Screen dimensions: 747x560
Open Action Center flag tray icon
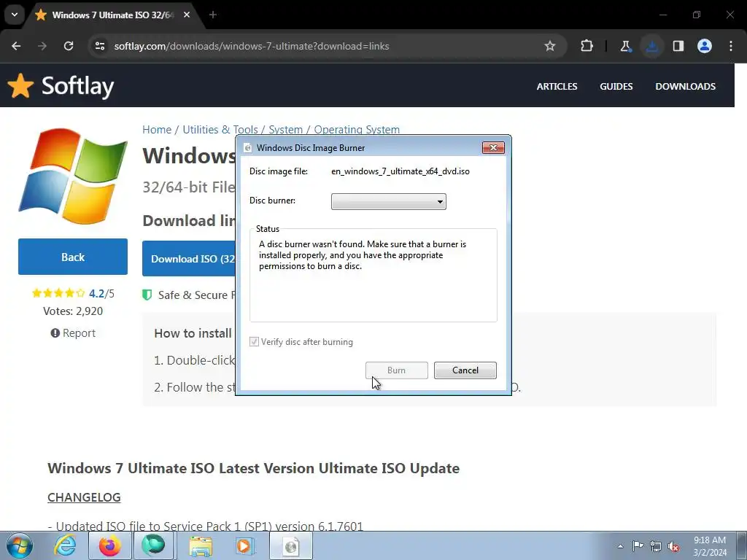(638, 546)
